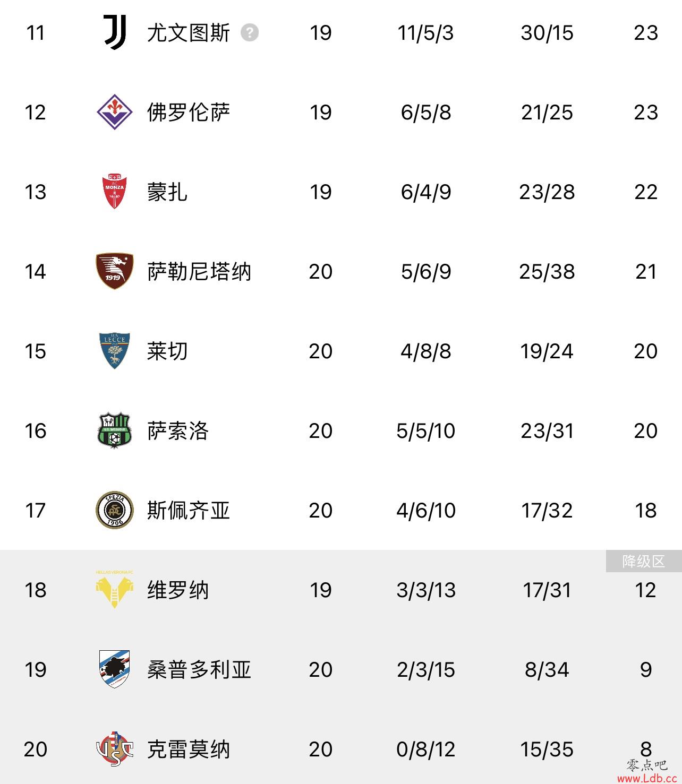
Task: Select the red Monza badge
Action: 114,192
